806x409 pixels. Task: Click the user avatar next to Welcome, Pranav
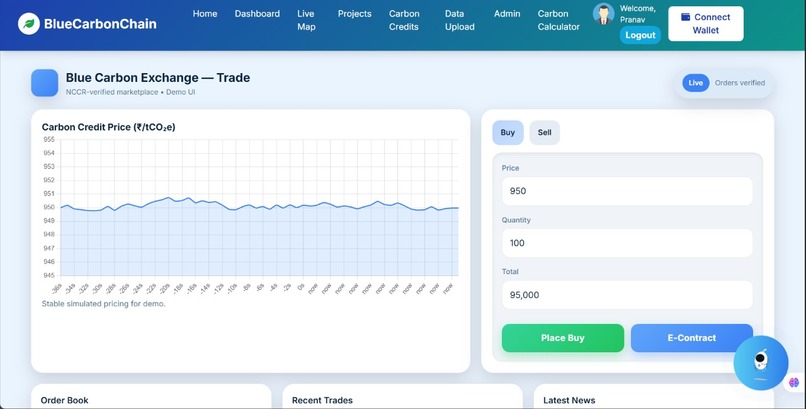click(603, 14)
